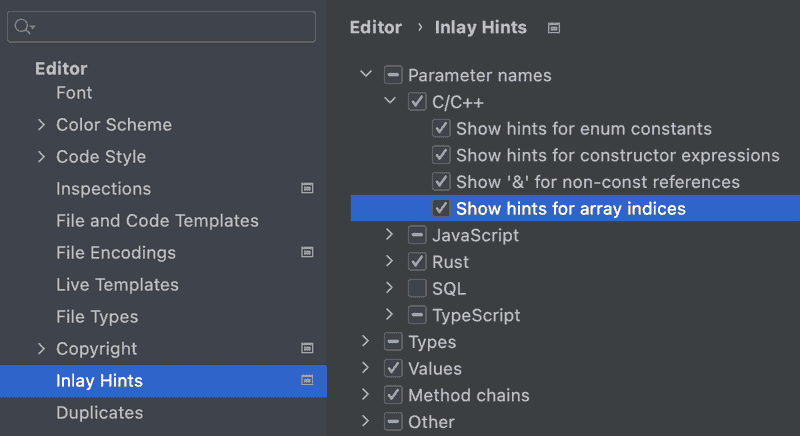
Task: Click the search magnifier icon
Action: click(23, 27)
